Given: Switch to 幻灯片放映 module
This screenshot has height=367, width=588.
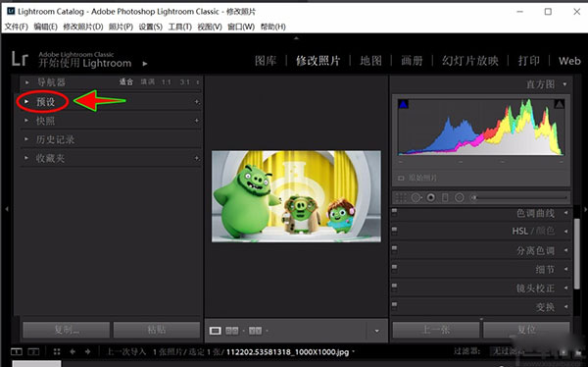Looking at the screenshot, I should (x=469, y=61).
